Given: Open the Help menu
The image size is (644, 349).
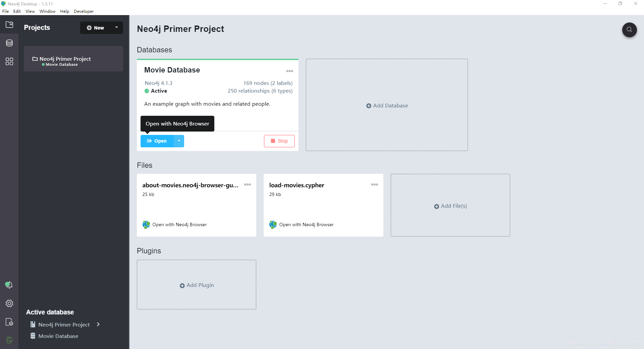Looking at the screenshot, I should (65, 11).
